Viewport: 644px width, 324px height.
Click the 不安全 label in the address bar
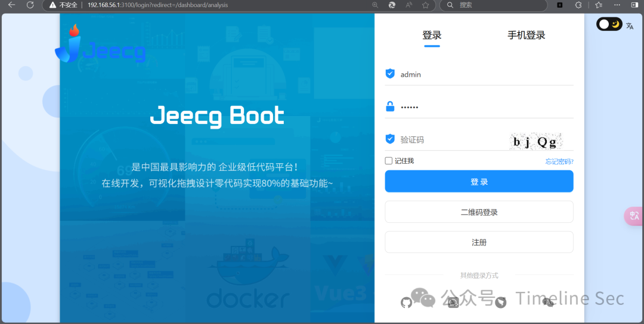tap(68, 5)
